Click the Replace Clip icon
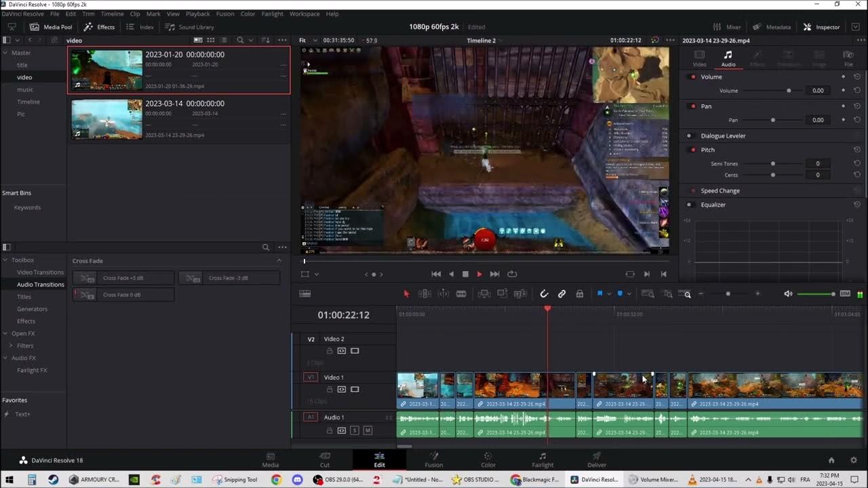Viewport: 868px width, 488px height. coord(520,293)
